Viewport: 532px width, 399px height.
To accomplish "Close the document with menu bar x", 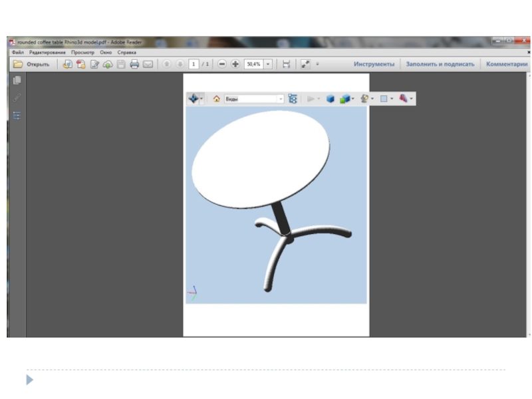I will [x=529, y=53].
